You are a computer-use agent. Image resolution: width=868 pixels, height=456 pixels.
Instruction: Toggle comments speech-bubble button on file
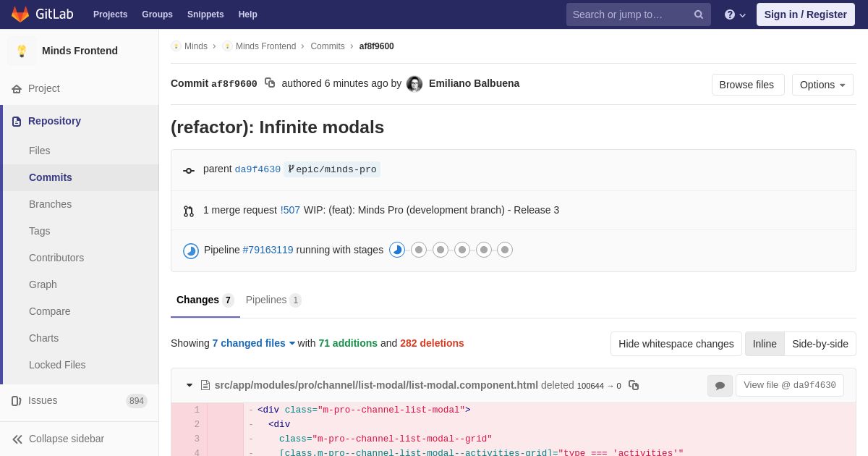(720, 386)
